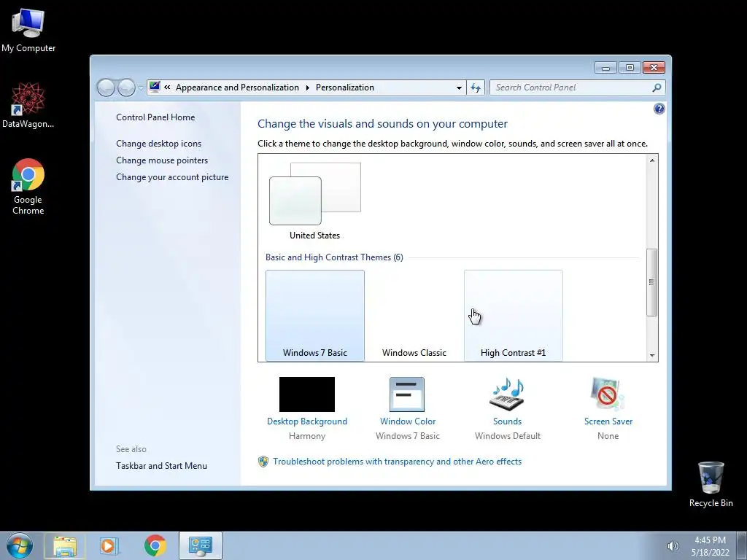This screenshot has height=560, width=747.
Task: Select the United States theme
Action: tap(315, 201)
